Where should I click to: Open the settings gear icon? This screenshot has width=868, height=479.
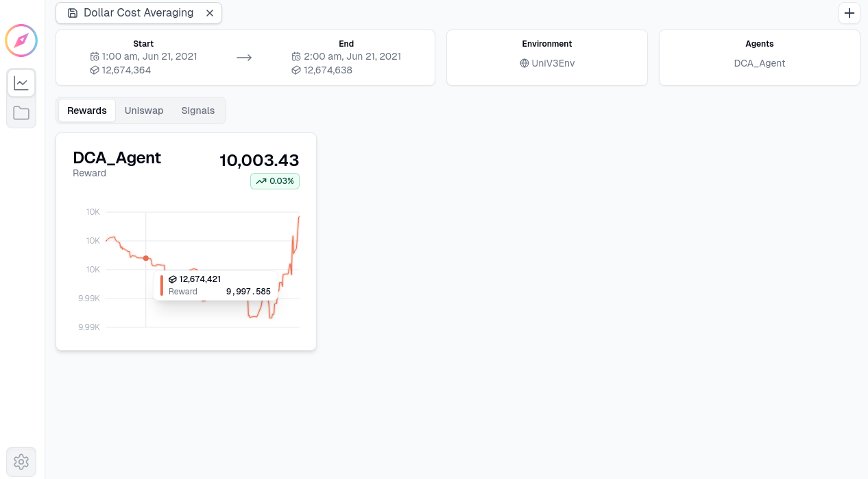click(x=21, y=462)
